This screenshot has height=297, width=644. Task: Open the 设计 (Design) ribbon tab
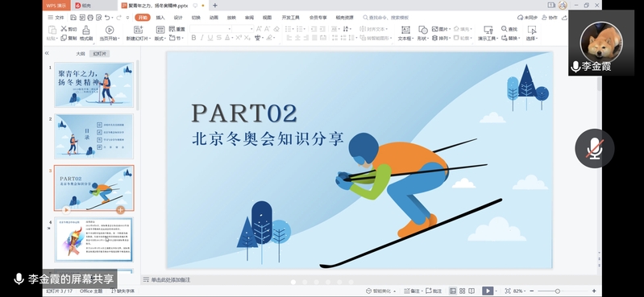point(178,18)
